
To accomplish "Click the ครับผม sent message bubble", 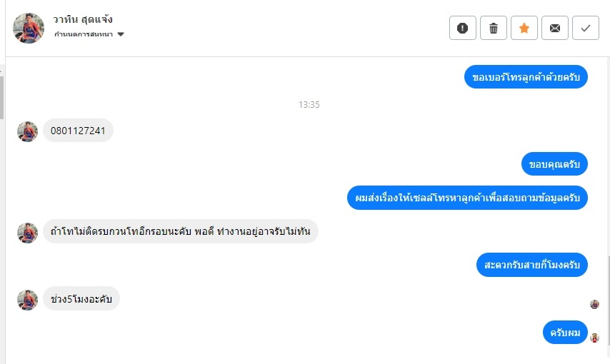I will tap(565, 333).
